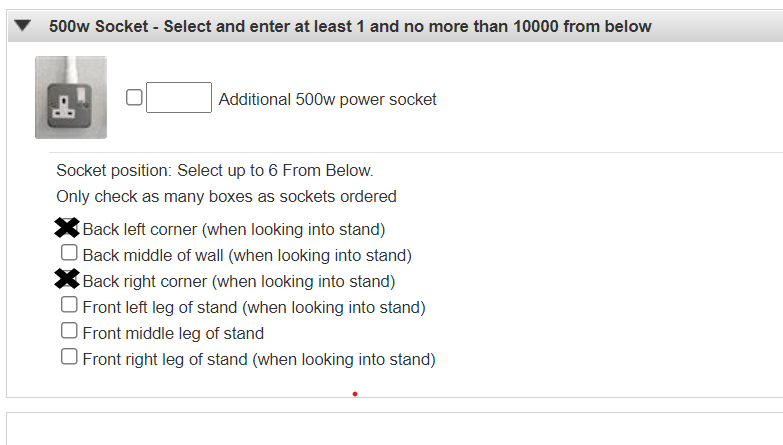Tick the Additional 500w power socket checkbox
Viewport: 783px width, 445px height.
click(134, 97)
